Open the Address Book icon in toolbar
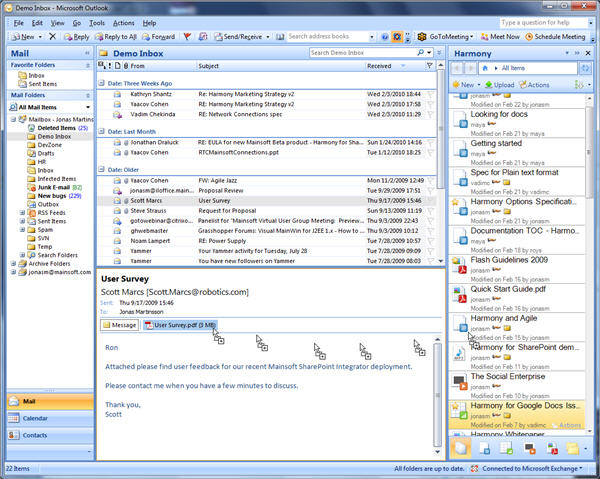 pos(280,37)
